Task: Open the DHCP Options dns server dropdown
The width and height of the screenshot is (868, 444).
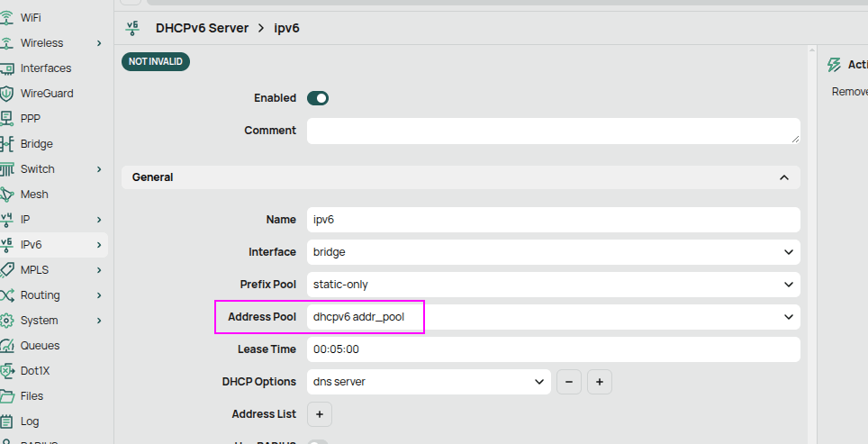Action: pos(428,382)
